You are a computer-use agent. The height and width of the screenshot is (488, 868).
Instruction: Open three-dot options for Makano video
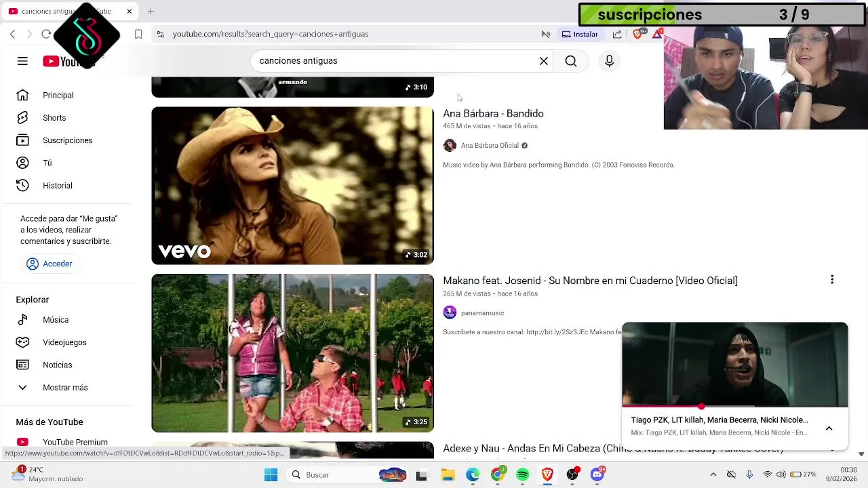pos(832,280)
